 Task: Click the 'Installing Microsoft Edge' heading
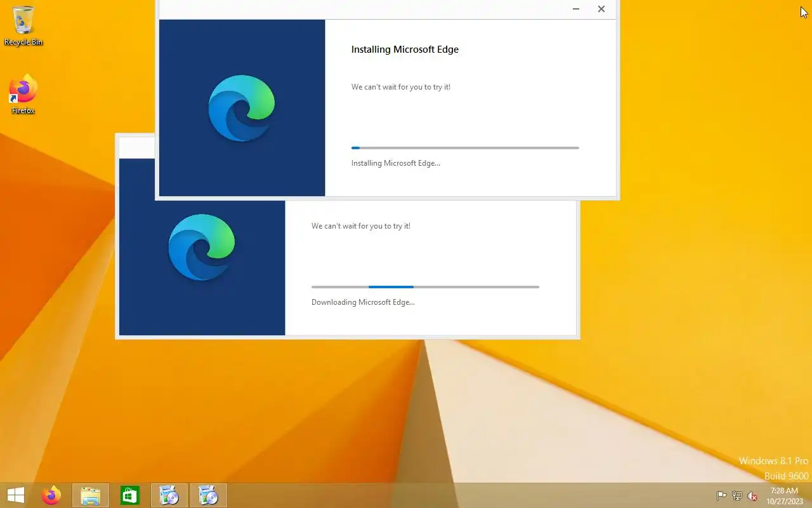point(405,50)
